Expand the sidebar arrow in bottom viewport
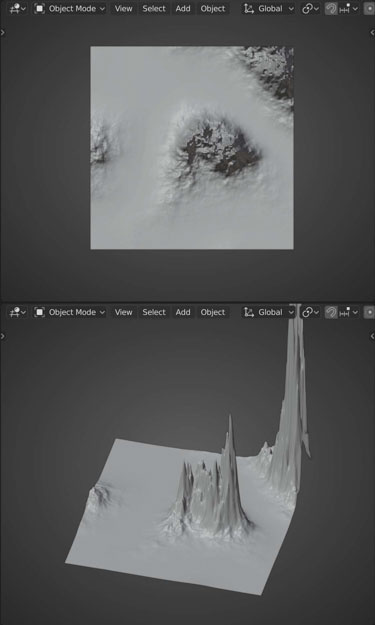 (x=372, y=336)
